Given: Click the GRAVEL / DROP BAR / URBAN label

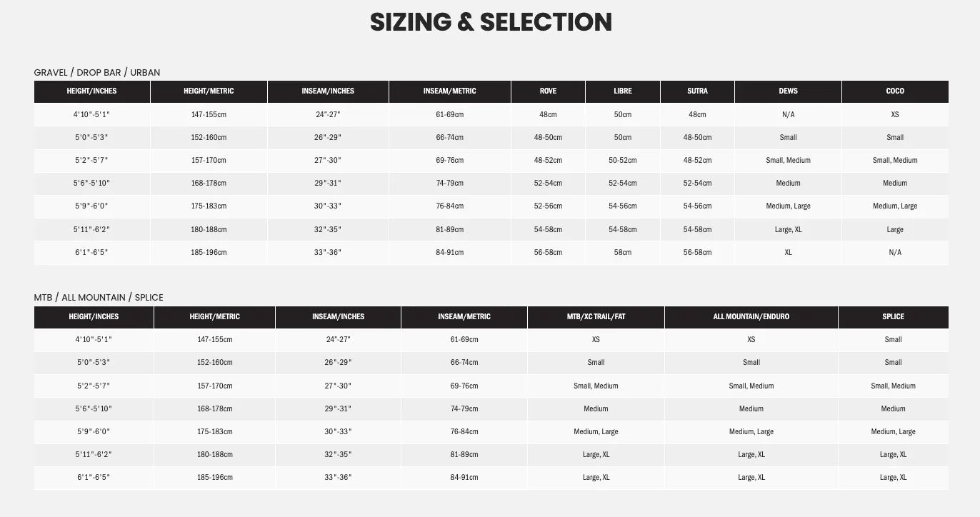Looking at the screenshot, I should tap(97, 72).
